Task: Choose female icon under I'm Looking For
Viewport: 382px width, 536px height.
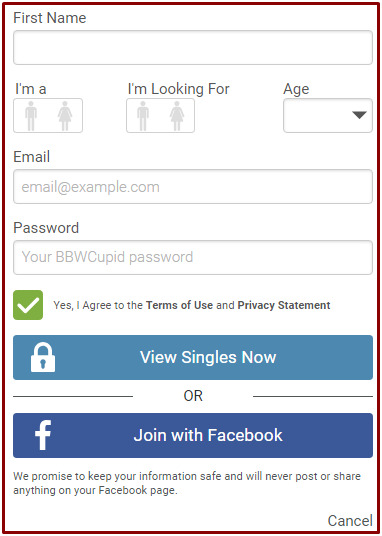Action: click(177, 116)
